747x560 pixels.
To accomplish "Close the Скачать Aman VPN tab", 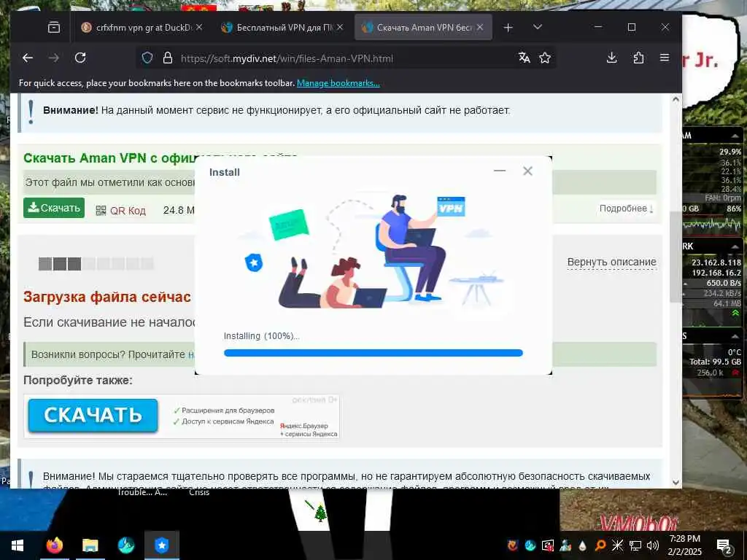I will (480, 27).
